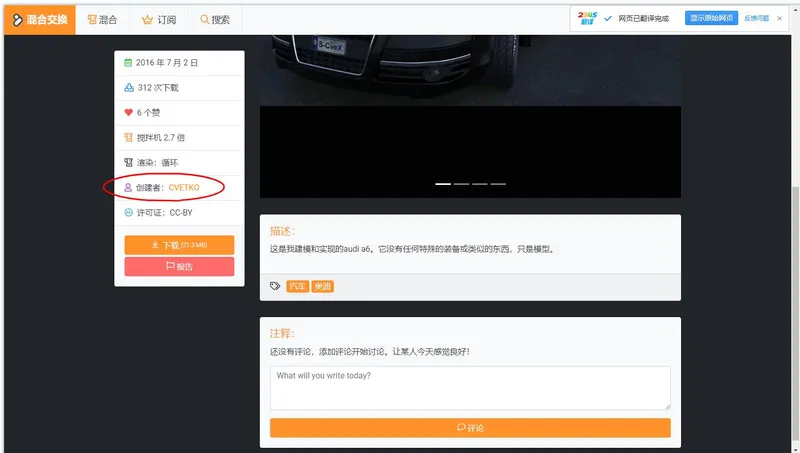Click the orange 下载 download button
This screenshot has width=800, height=453.
click(179, 245)
